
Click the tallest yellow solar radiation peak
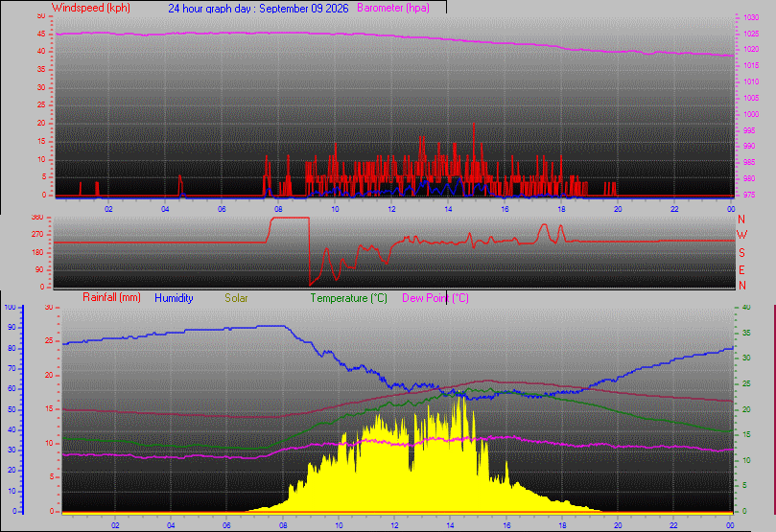coord(460,396)
